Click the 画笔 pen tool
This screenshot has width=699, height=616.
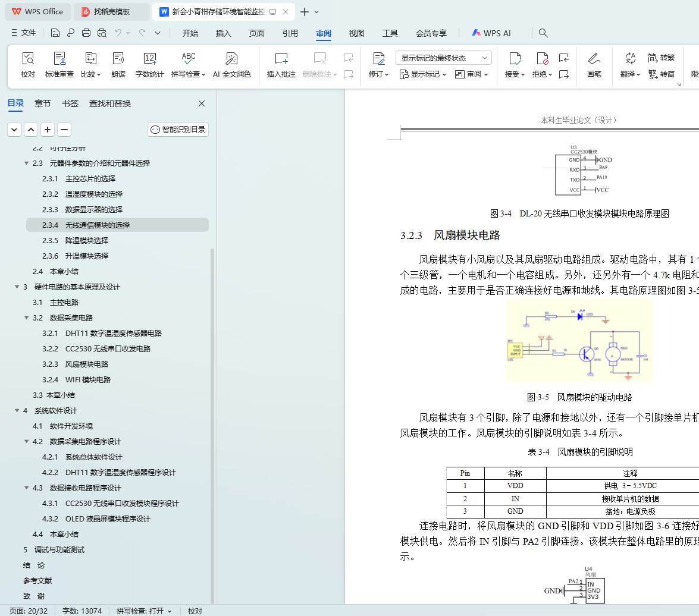tap(594, 65)
